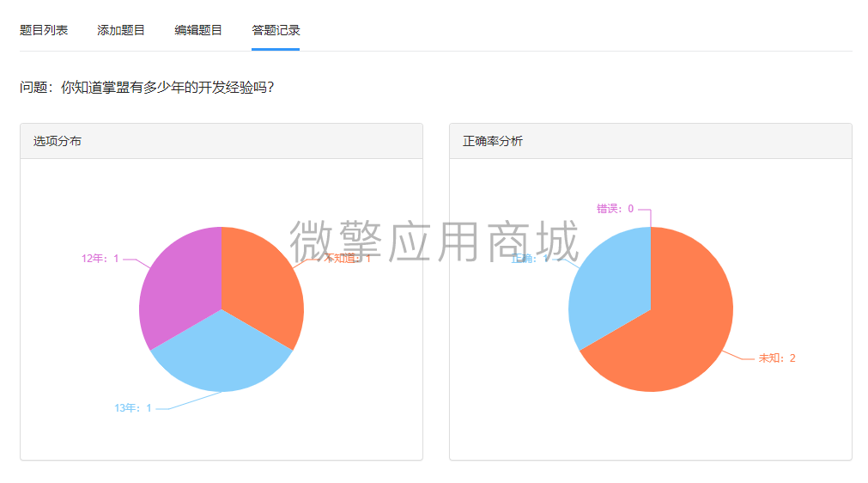Screen dimensions: 868x483
Task: Open the 题目列表 tab
Action: (x=44, y=30)
